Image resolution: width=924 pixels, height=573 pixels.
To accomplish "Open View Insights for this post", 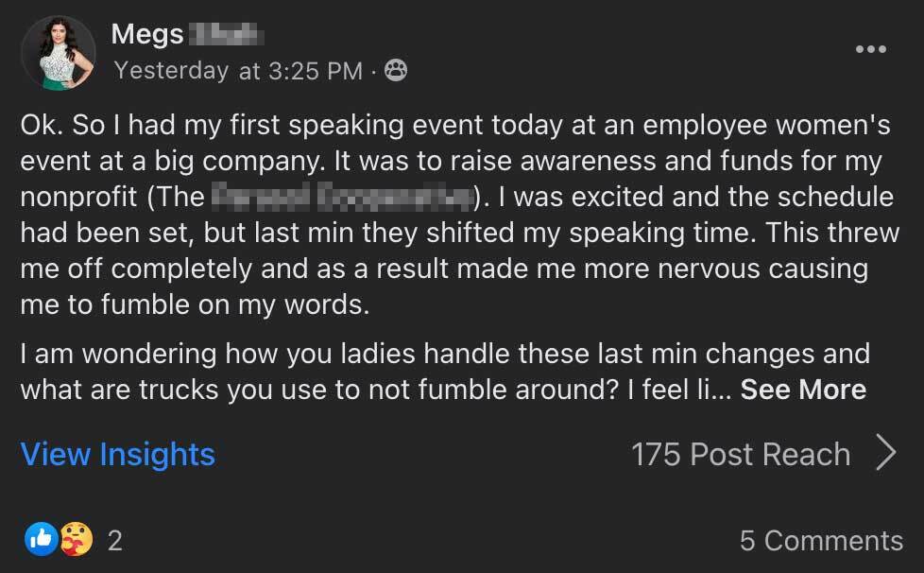I will [118, 455].
